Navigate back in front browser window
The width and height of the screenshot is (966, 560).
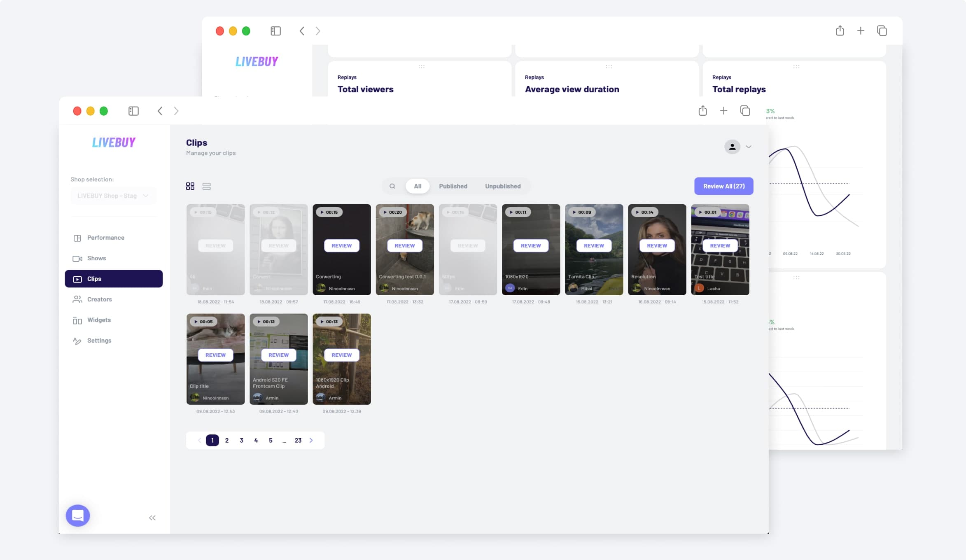click(160, 111)
